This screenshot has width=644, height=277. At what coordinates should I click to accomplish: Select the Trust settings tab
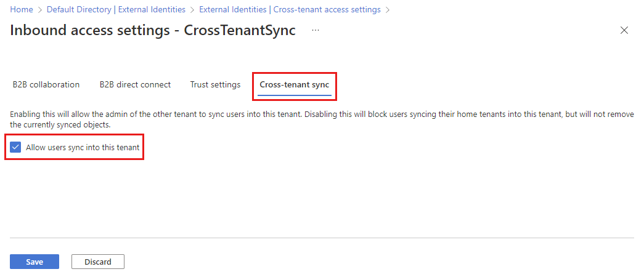tap(215, 85)
